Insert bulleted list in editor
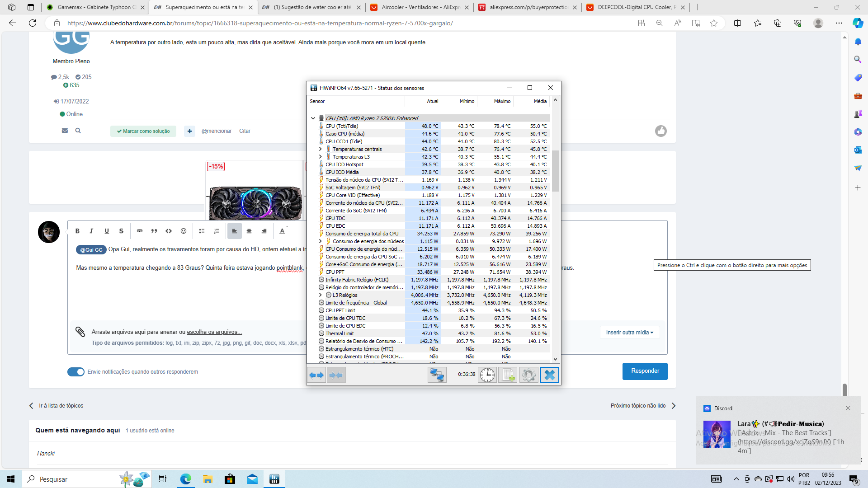This screenshot has height=488, width=868. pos(202,231)
